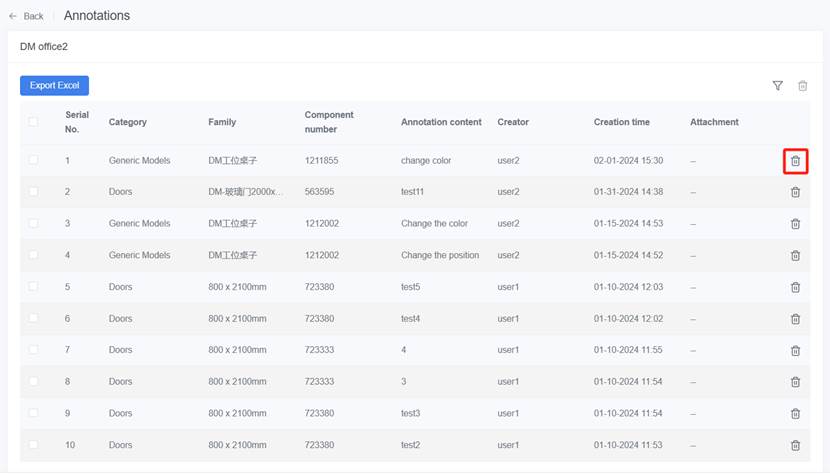This screenshot has width=830, height=475.
Task: Tick the checkbox for serial no. 9
Action: pyautogui.click(x=33, y=413)
